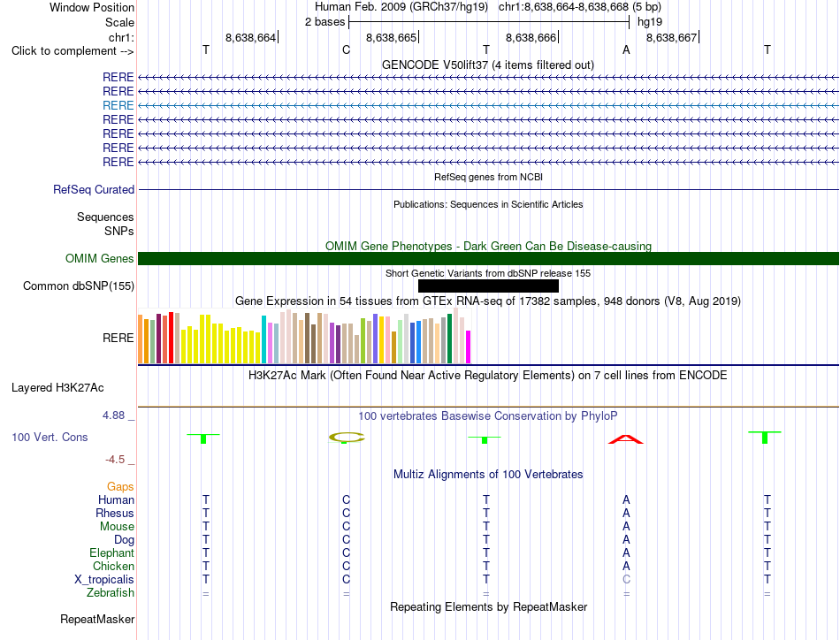Click the Layered H3K27Ac track label
This screenshot has width=840, height=640.
click(x=57, y=388)
